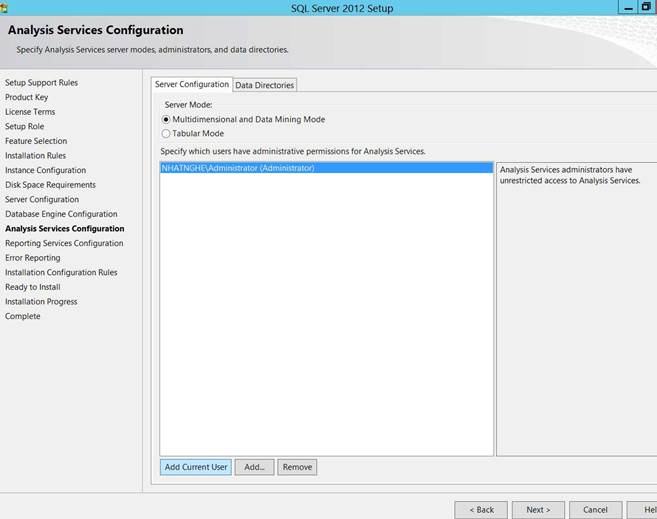Click Feature Selection step in sidebar

(36, 141)
